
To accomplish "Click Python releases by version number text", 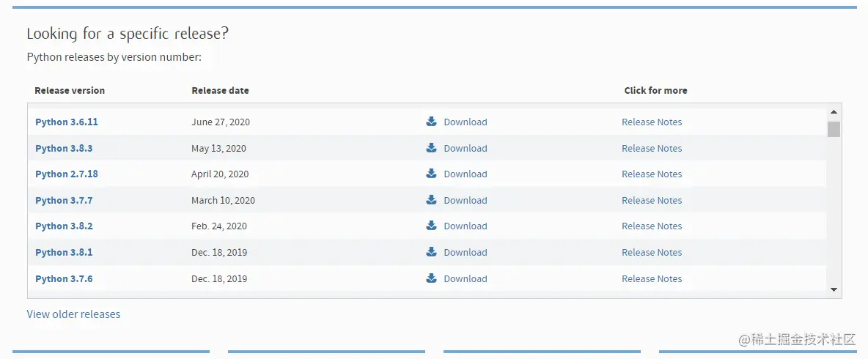I will (x=114, y=57).
